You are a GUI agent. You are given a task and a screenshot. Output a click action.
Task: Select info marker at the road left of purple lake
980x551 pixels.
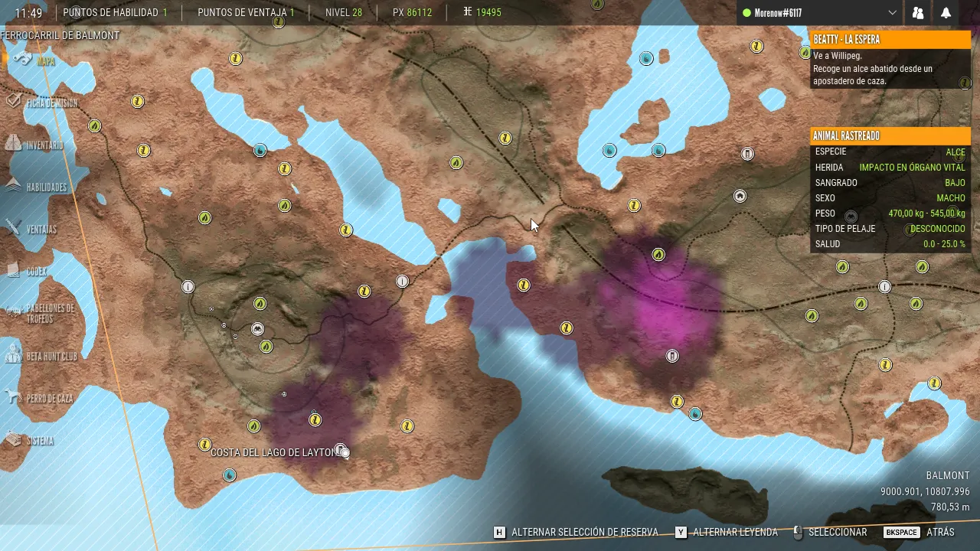402,282
